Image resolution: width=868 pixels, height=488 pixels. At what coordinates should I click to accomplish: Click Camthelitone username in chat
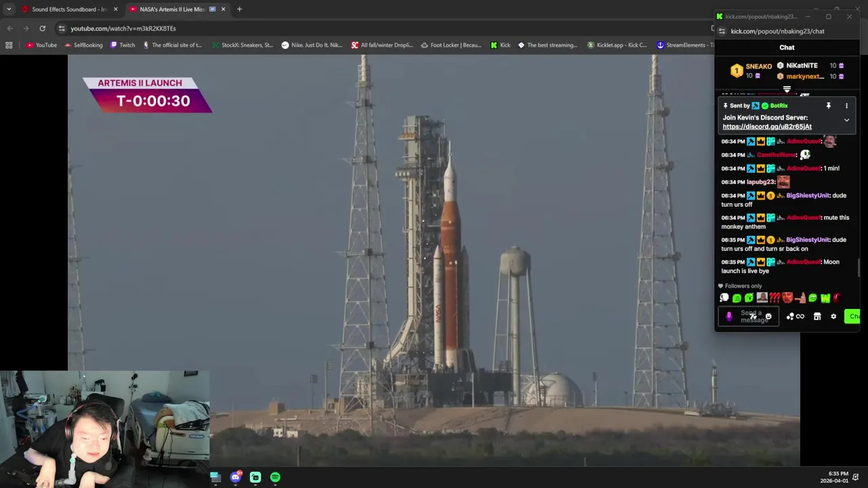click(776, 155)
